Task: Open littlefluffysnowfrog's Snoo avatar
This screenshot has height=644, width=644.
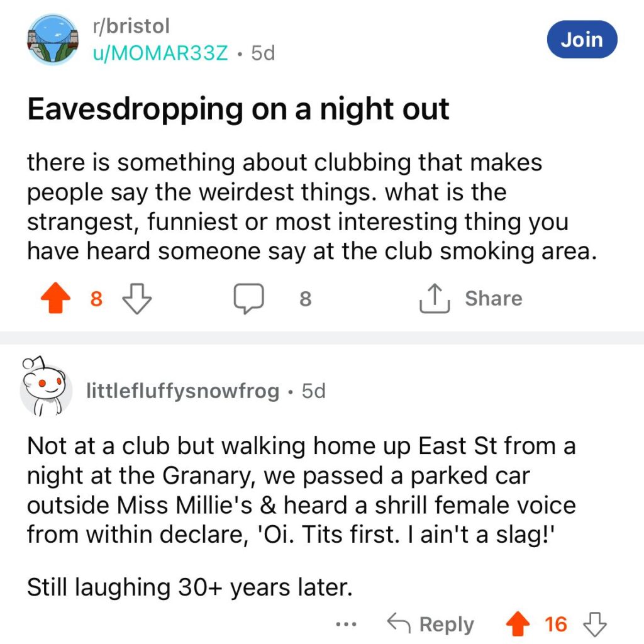Action: pos(46,387)
